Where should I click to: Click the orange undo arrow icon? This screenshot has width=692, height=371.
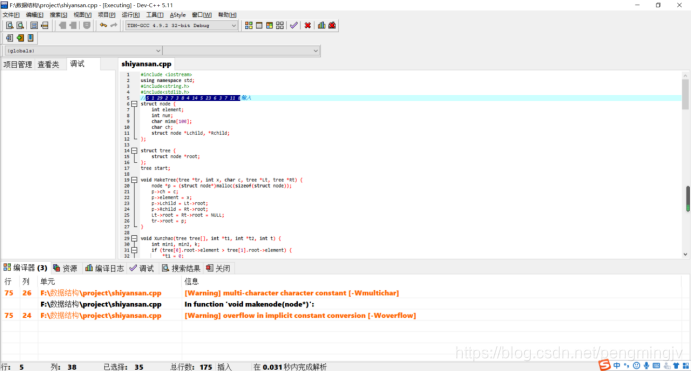tap(103, 26)
